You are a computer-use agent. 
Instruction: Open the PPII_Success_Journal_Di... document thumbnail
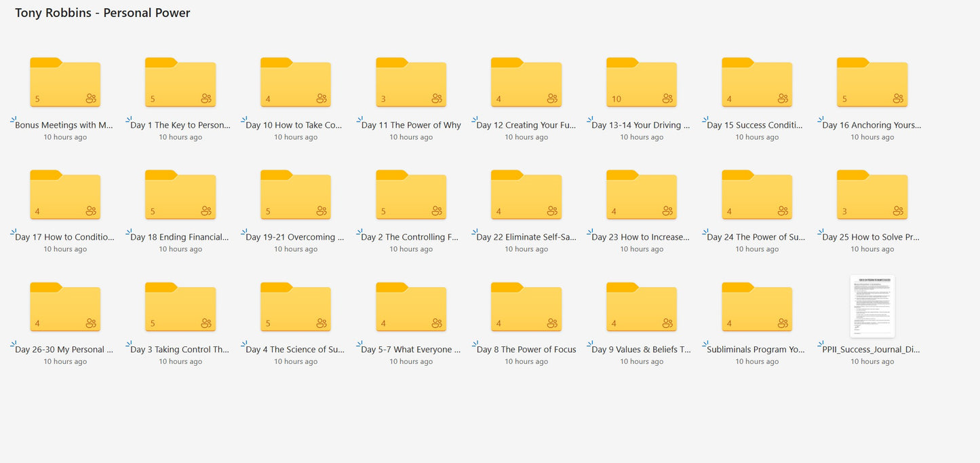(x=872, y=306)
